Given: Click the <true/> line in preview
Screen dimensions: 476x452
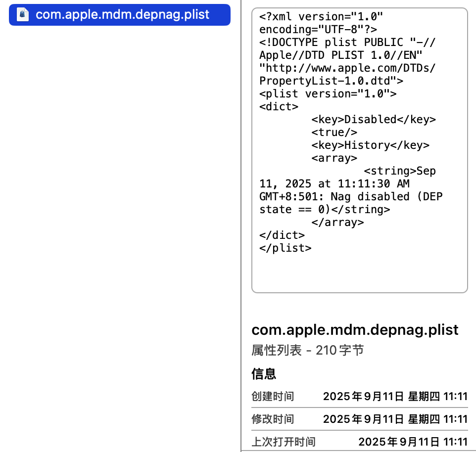Looking at the screenshot, I should click(x=334, y=132).
